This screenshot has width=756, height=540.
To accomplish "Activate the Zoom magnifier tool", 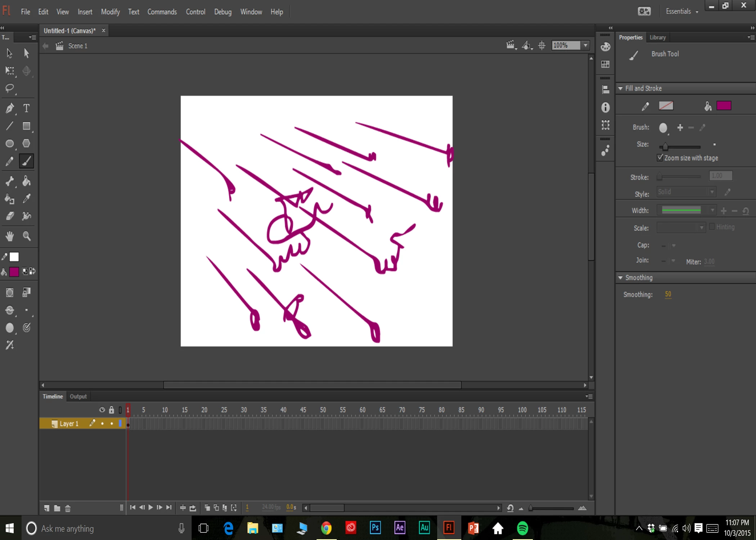I will coord(27,236).
